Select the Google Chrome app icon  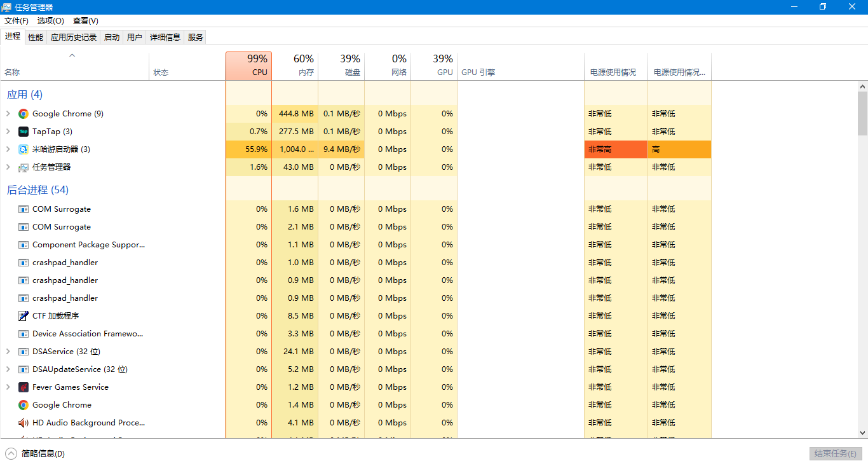24,114
